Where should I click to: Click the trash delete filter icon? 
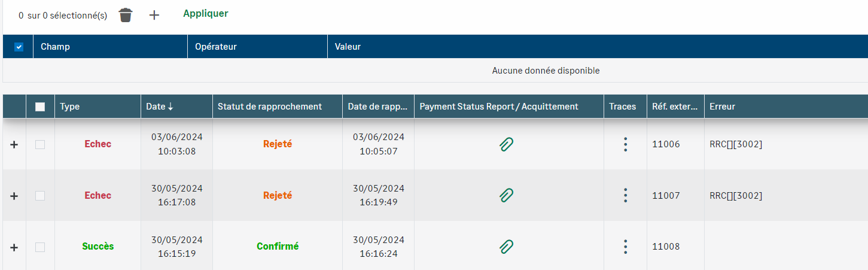[x=125, y=15]
